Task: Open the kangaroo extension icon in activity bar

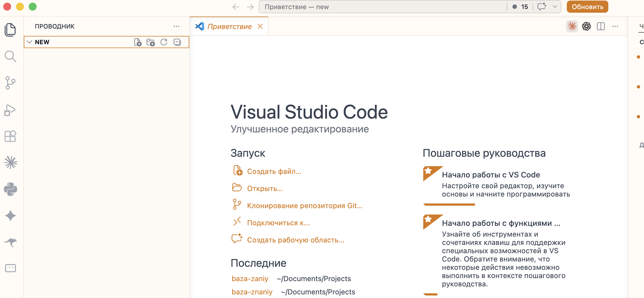Action: 11,242
